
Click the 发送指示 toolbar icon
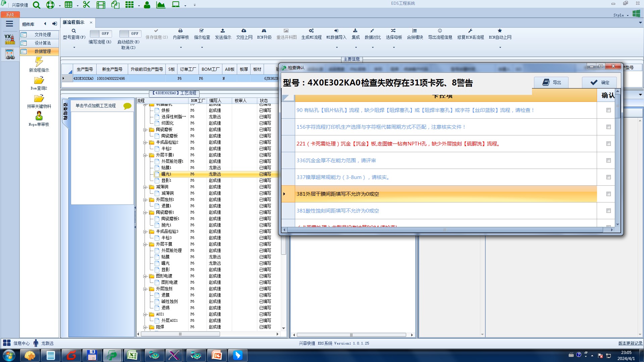(223, 31)
